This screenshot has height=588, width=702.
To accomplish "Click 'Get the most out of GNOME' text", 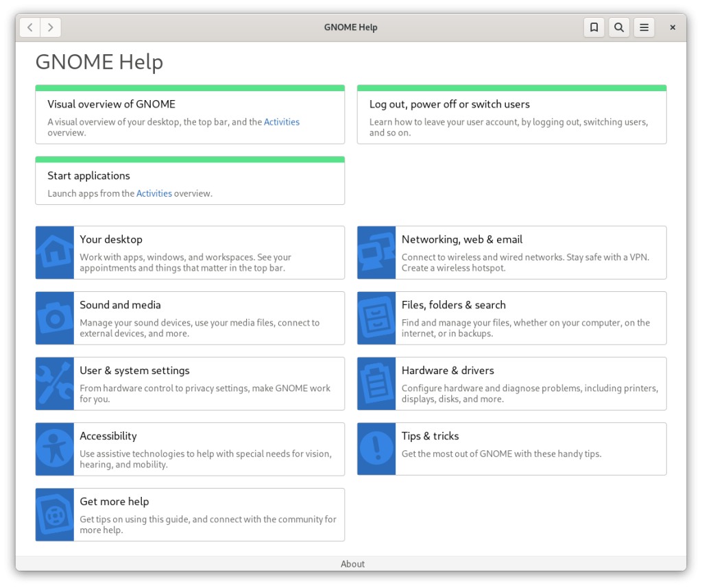I will [x=501, y=454].
